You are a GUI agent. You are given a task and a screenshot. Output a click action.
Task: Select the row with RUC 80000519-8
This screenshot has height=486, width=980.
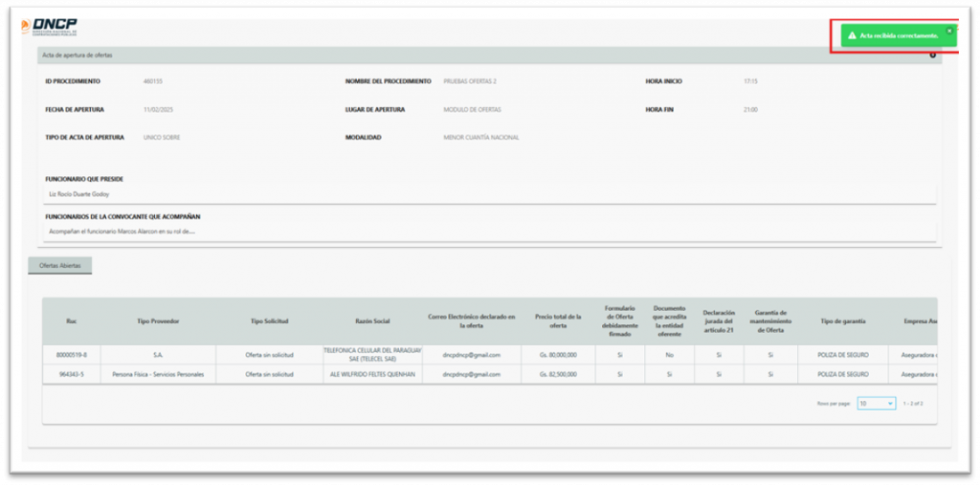point(71,355)
